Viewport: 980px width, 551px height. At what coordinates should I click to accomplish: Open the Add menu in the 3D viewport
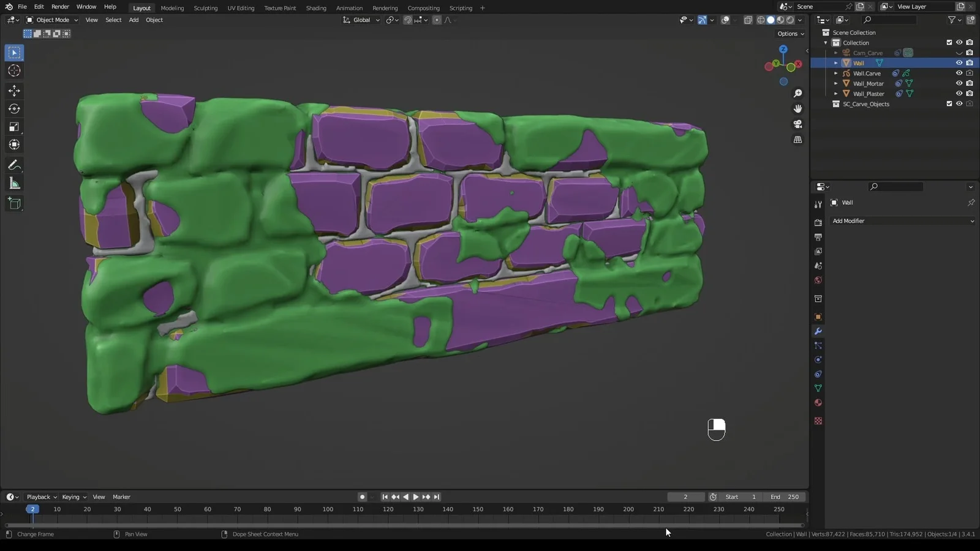pos(134,20)
